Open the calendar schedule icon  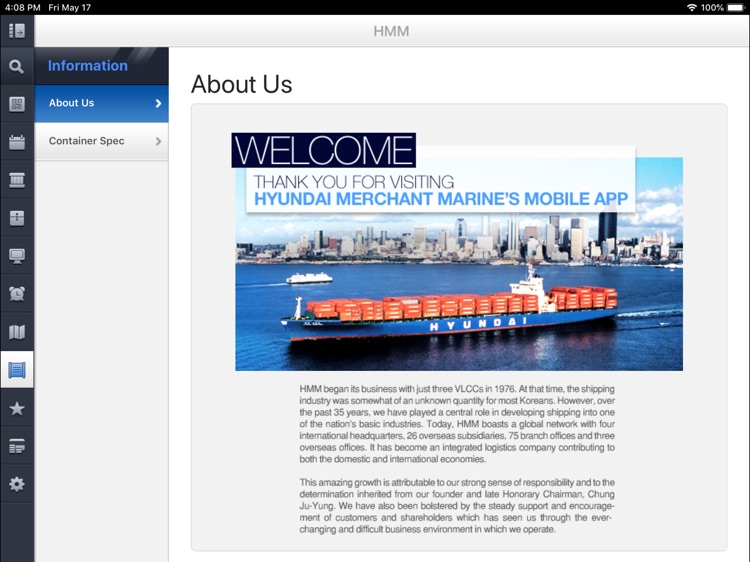coord(17,142)
